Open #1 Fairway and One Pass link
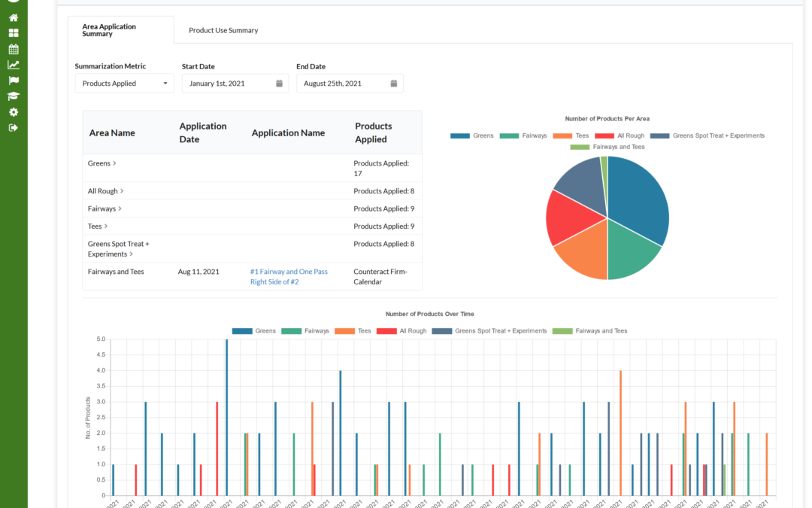 pos(289,277)
